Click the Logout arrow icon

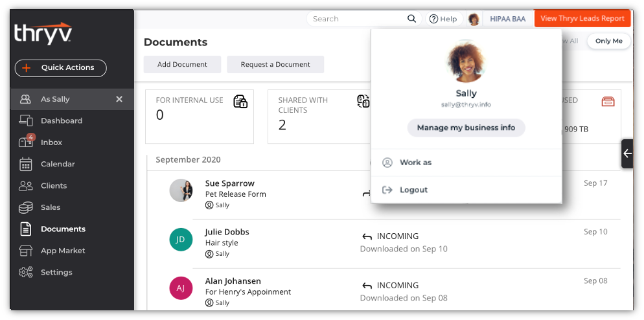(387, 190)
